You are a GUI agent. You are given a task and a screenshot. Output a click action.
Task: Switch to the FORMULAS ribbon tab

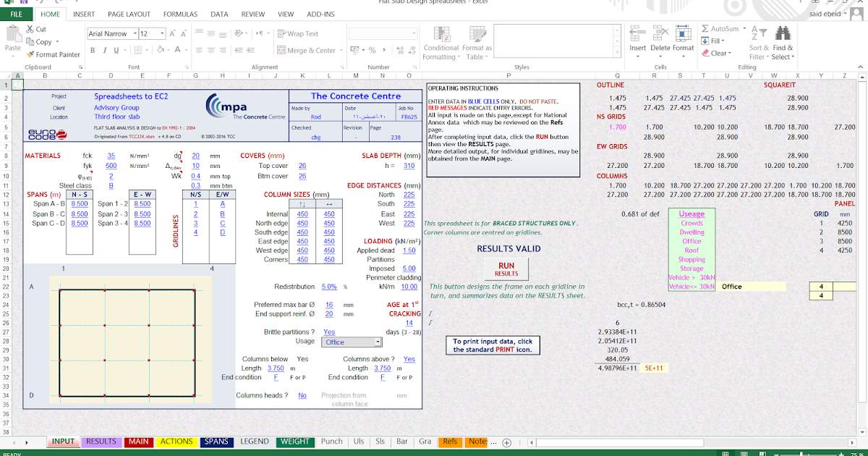pos(180,13)
